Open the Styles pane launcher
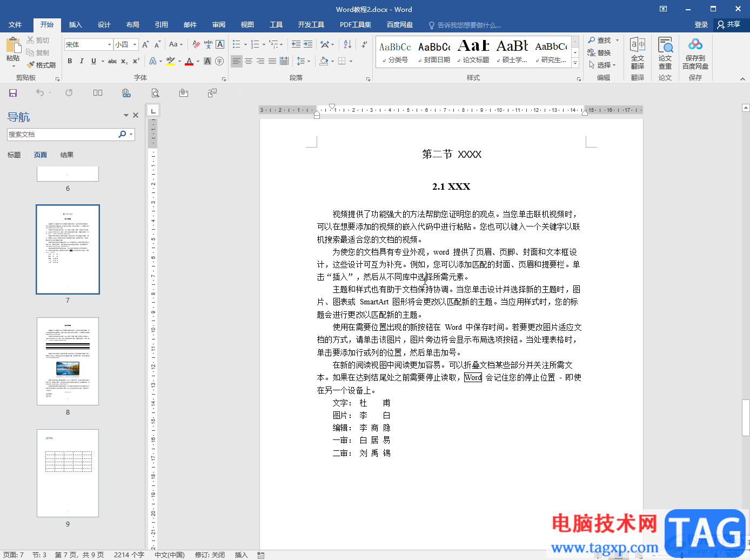Viewport: 750px width, 560px height. [579, 79]
